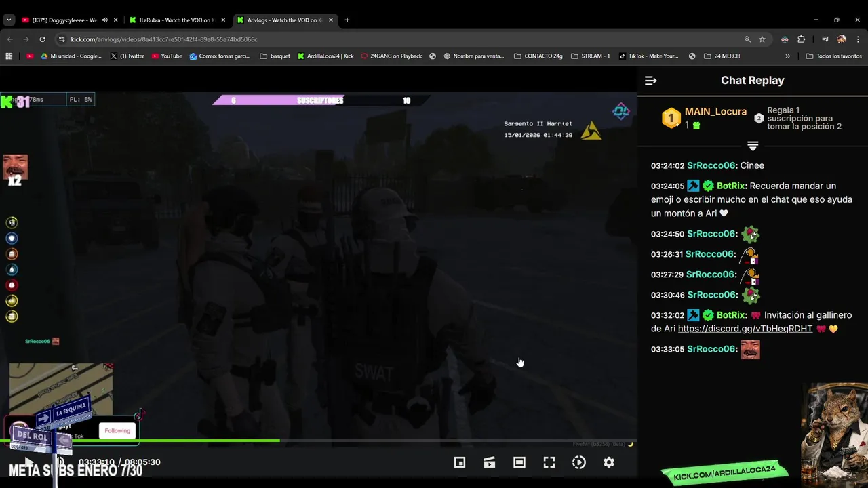Reload the current page
Viewport: 868px width, 488px height.
point(42,39)
